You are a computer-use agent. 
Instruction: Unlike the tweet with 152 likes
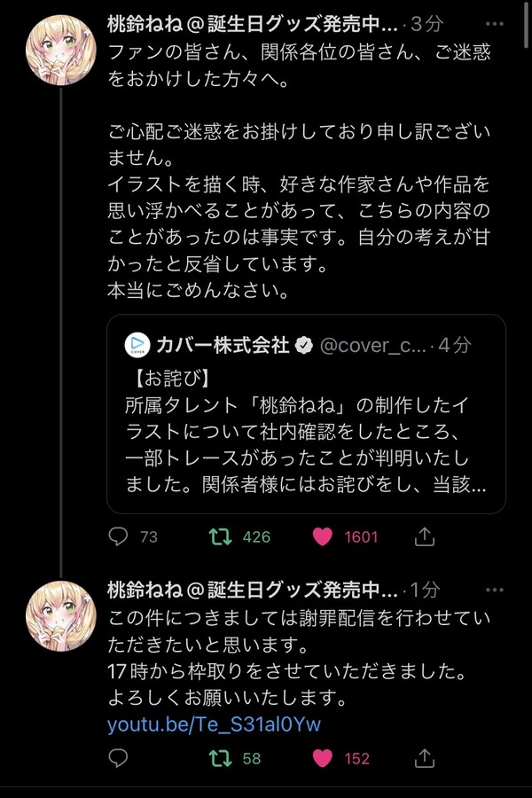pyautogui.click(x=322, y=758)
